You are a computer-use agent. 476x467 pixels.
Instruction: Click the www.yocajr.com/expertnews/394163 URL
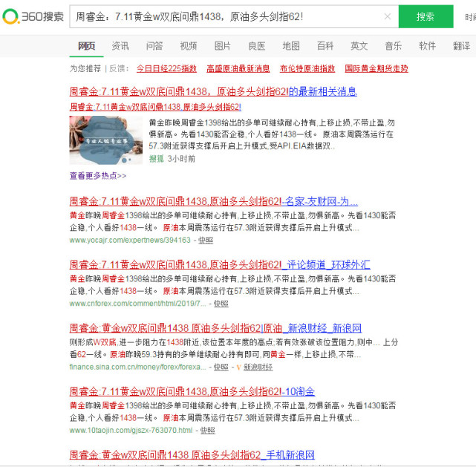click(130, 241)
